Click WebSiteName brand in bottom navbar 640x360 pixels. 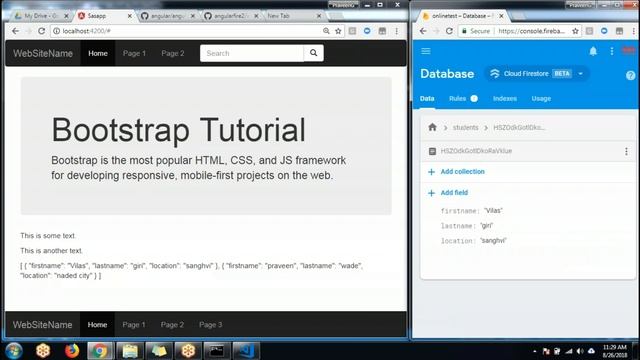tap(42, 324)
